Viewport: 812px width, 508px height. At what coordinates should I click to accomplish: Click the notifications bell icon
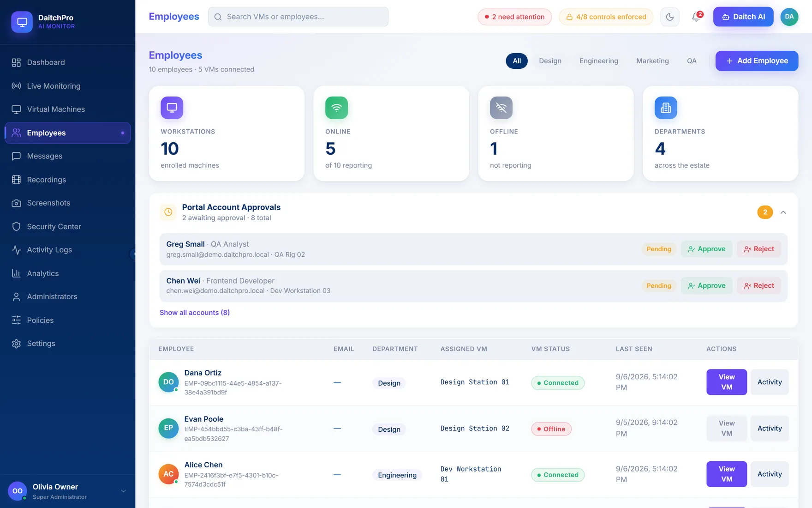(x=696, y=17)
